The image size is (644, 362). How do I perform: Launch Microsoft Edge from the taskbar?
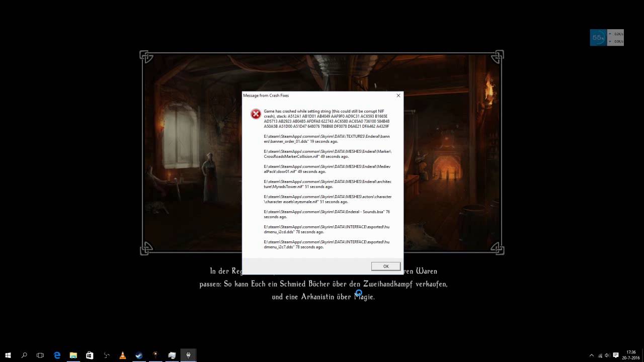pos(57,355)
